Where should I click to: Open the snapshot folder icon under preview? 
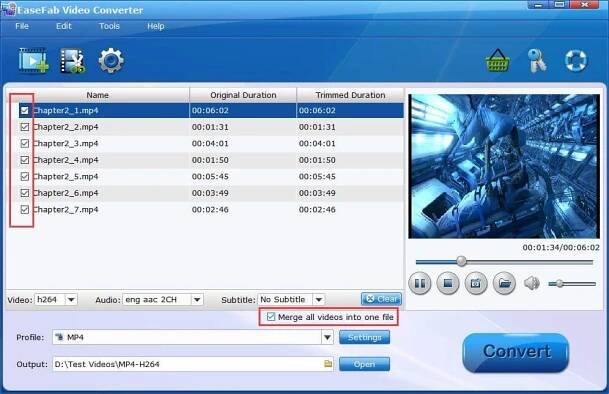pos(504,283)
